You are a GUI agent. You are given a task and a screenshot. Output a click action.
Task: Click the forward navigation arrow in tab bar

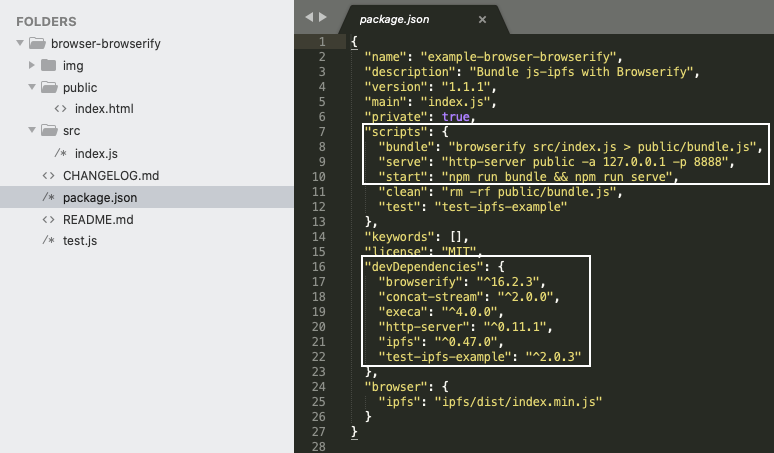[x=323, y=17]
